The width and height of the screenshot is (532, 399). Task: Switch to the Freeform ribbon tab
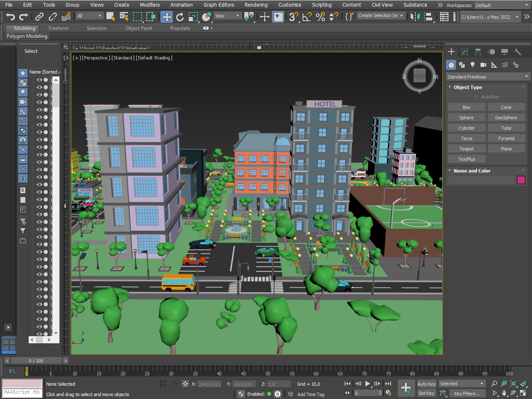click(x=58, y=28)
